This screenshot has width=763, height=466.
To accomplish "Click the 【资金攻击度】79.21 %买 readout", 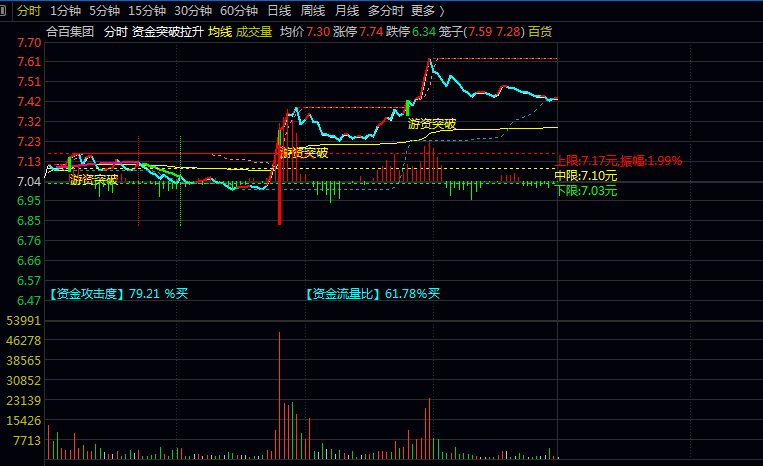I will point(119,294).
